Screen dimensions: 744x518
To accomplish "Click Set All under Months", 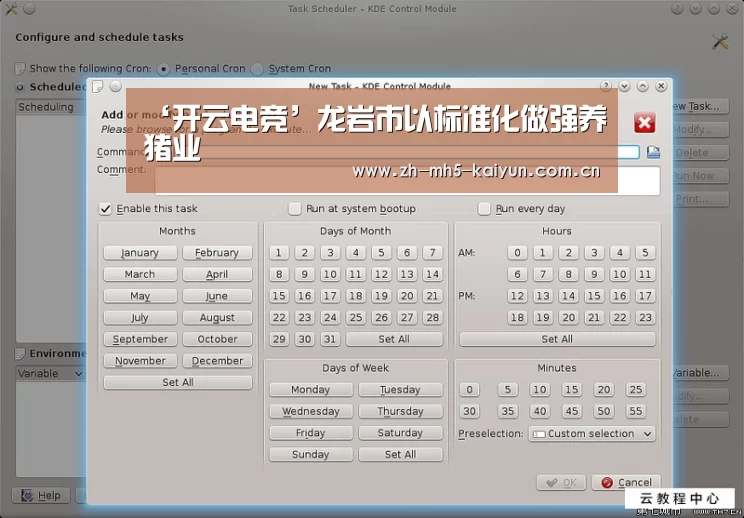I will tap(177, 382).
